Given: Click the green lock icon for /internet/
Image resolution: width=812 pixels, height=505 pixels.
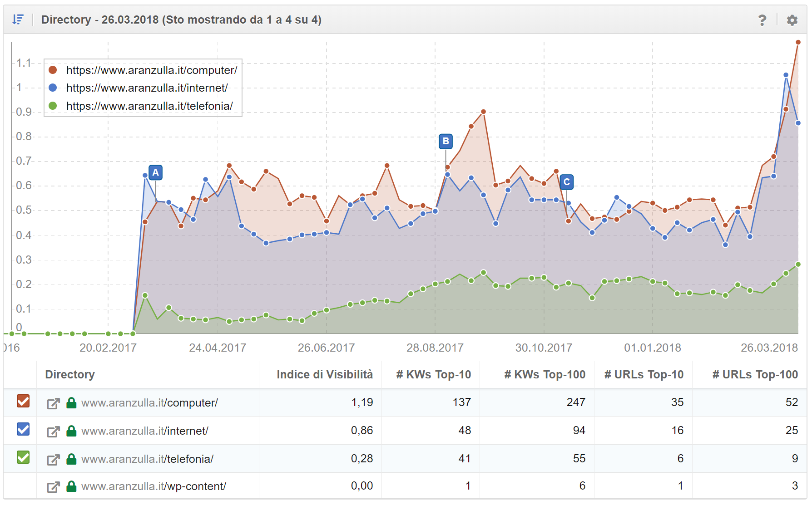Looking at the screenshot, I should pos(71,431).
